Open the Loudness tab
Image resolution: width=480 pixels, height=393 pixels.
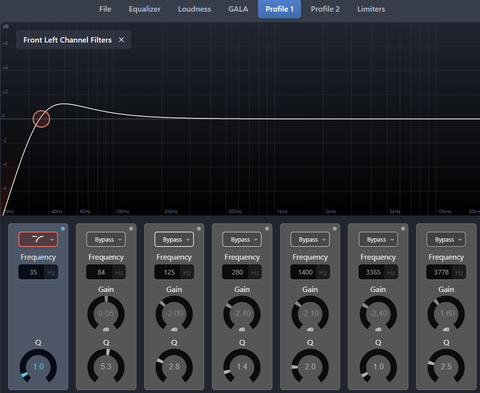[x=194, y=9]
